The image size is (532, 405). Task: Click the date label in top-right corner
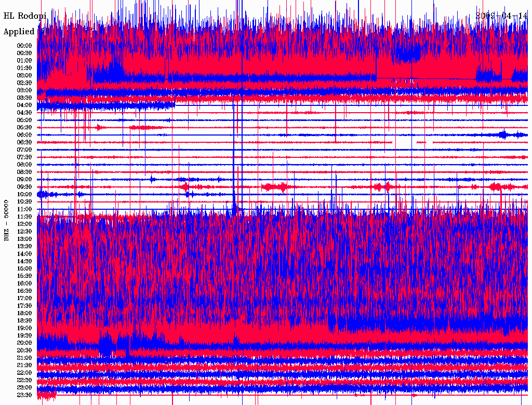501,16
